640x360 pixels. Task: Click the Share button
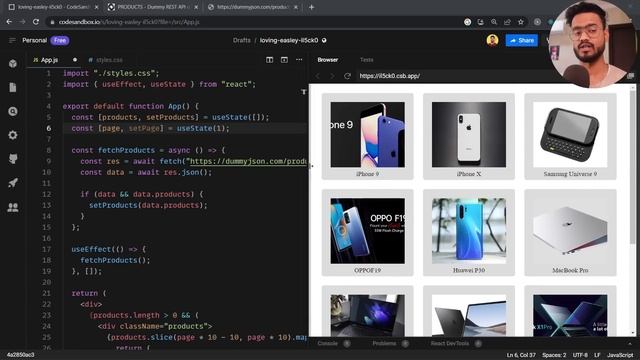[522, 40]
